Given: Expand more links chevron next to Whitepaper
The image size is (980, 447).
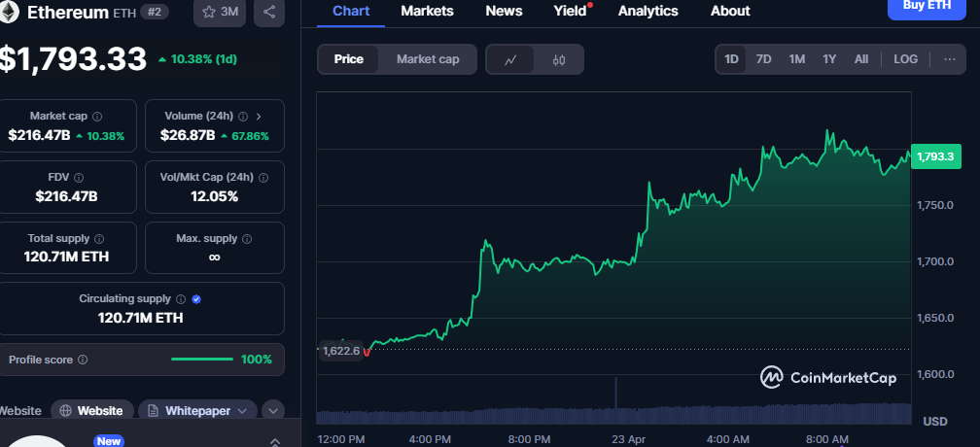Looking at the screenshot, I should (272, 411).
